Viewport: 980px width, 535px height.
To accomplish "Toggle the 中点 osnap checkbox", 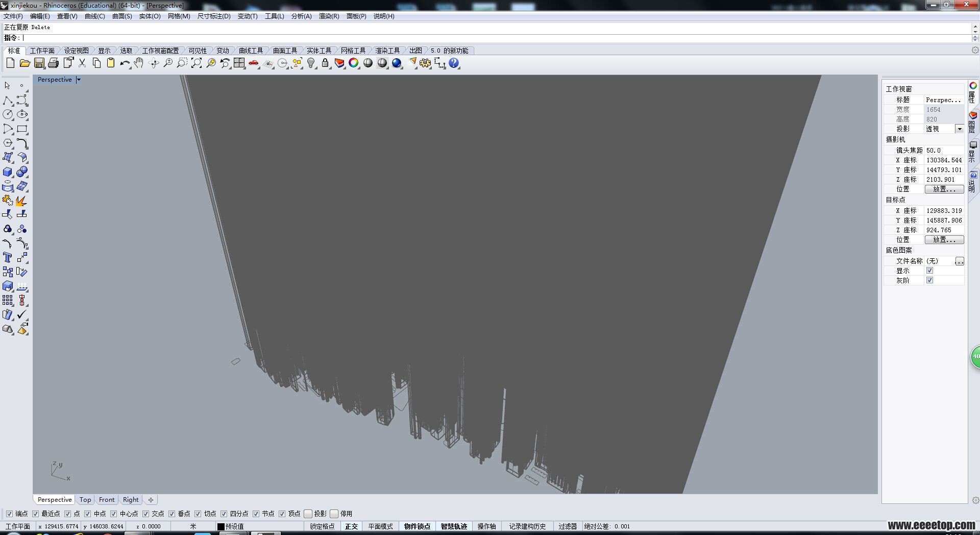I will pyautogui.click(x=87, y=514).
